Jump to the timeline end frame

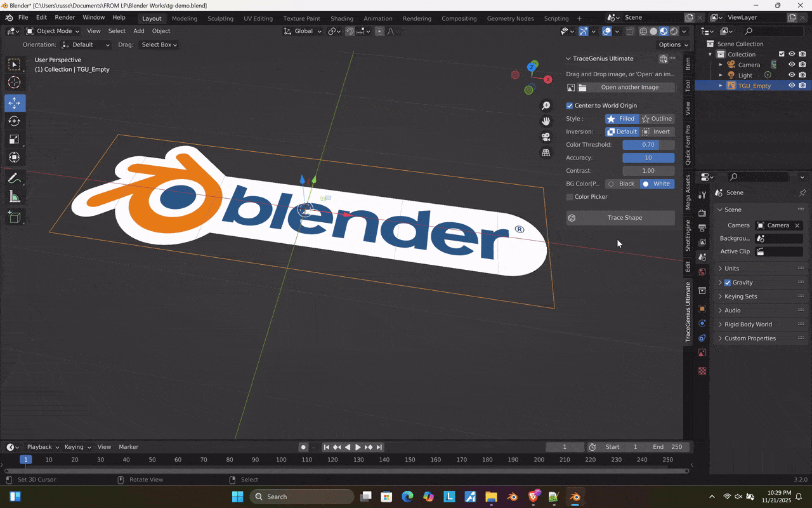(379, 447)
